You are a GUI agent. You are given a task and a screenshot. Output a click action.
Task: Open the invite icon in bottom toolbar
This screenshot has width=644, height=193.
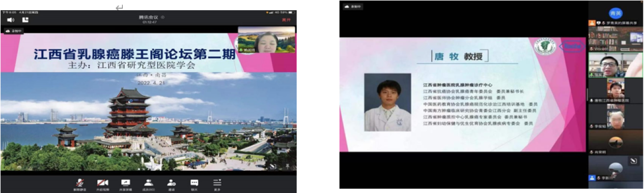coord(171,183)
